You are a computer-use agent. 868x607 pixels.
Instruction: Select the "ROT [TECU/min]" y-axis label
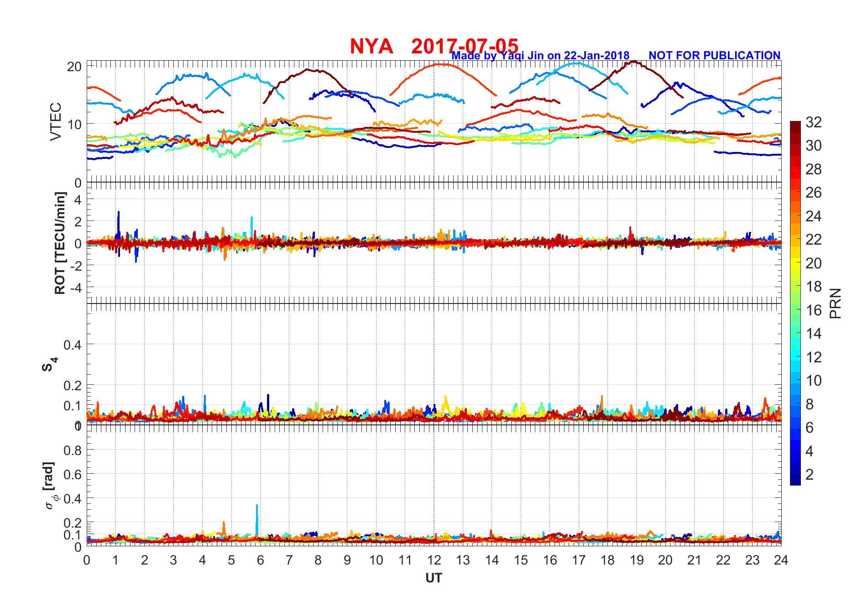click(x=60, y=243)
